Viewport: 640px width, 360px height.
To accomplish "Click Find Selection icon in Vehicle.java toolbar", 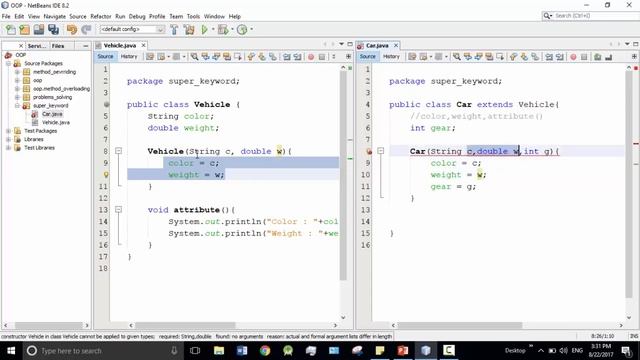I will point(194,57).
